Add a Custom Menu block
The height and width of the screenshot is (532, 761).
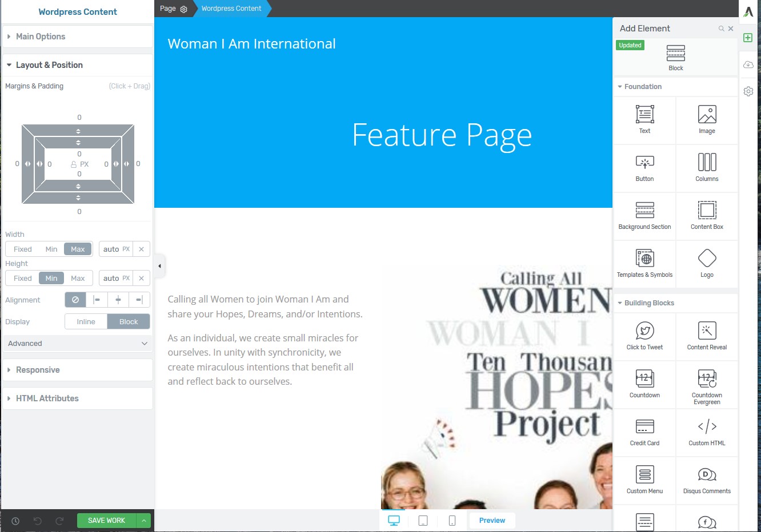[644, 480]
